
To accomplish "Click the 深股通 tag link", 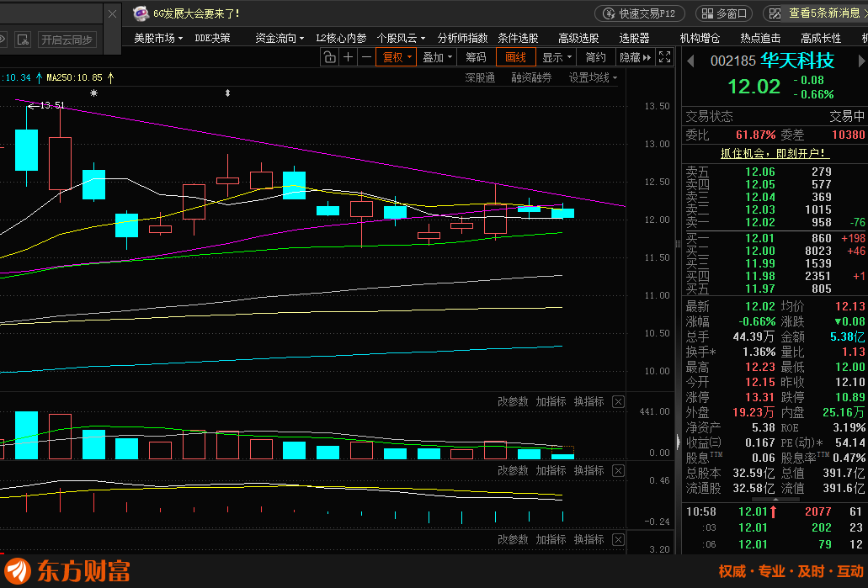I will [480, 78].
